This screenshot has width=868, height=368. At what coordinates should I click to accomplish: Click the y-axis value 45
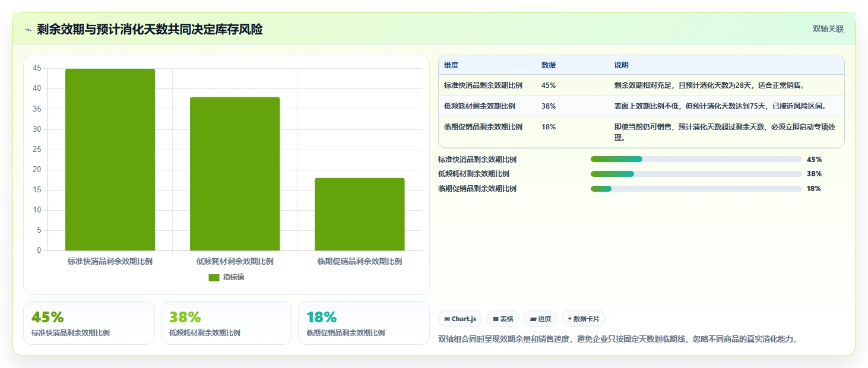coord(37,68)
